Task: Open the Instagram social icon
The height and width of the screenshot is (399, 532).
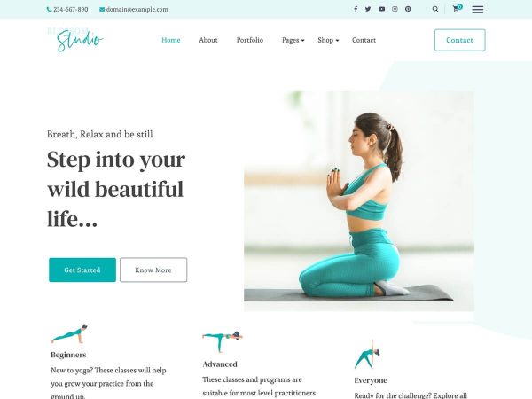Action: [395, 9]
